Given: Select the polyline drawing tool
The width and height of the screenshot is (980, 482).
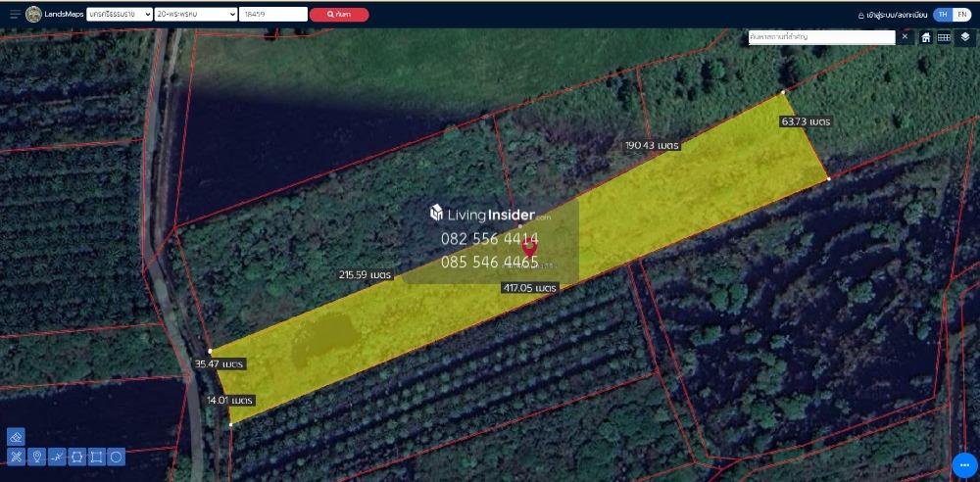Looking at the screenshot, I should 56,457.
